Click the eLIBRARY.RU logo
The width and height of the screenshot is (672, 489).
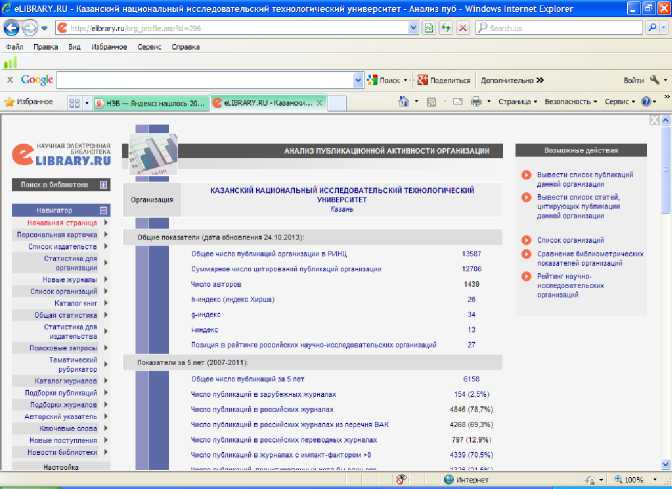click(60, 152)
